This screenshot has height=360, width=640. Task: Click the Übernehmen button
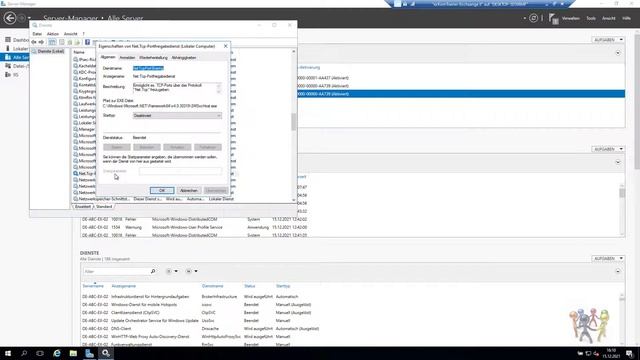tap(216, 191)
